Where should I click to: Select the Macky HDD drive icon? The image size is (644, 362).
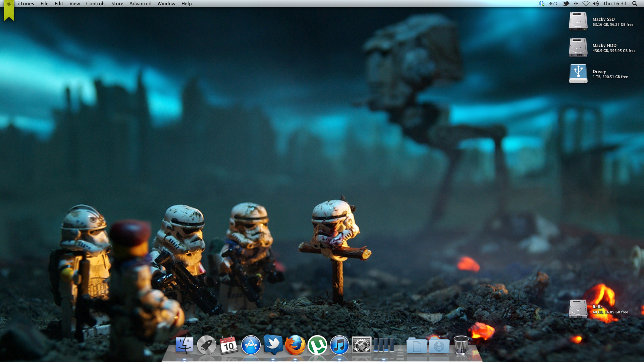(578, 47)
